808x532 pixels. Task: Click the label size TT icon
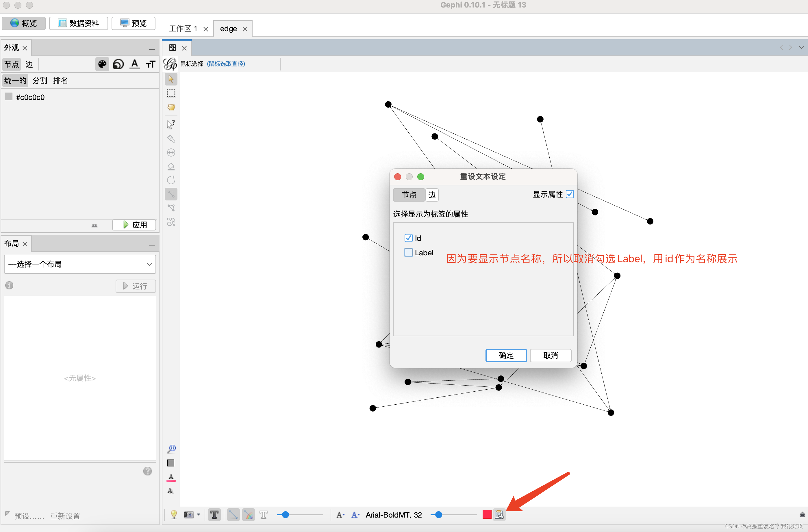[150, 64]
